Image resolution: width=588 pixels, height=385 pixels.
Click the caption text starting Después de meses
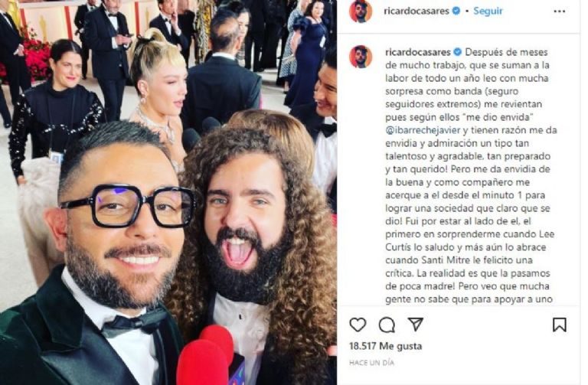tap(471, 175)
